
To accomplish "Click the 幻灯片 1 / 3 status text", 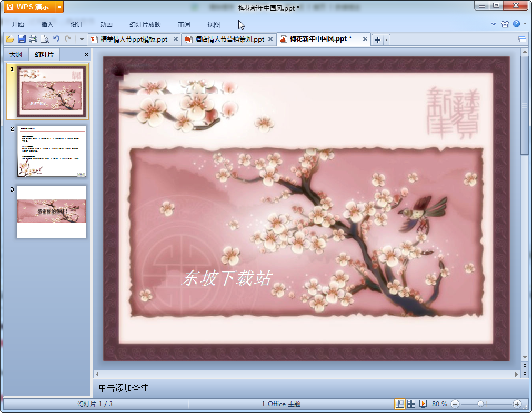I will pos(95,404).
